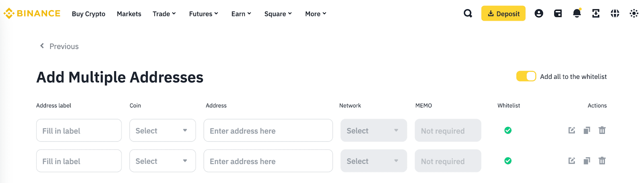Toggle first row whitelist checkmark
The width and height of the screenshot is (644, 183).
[x=508, y=130]
